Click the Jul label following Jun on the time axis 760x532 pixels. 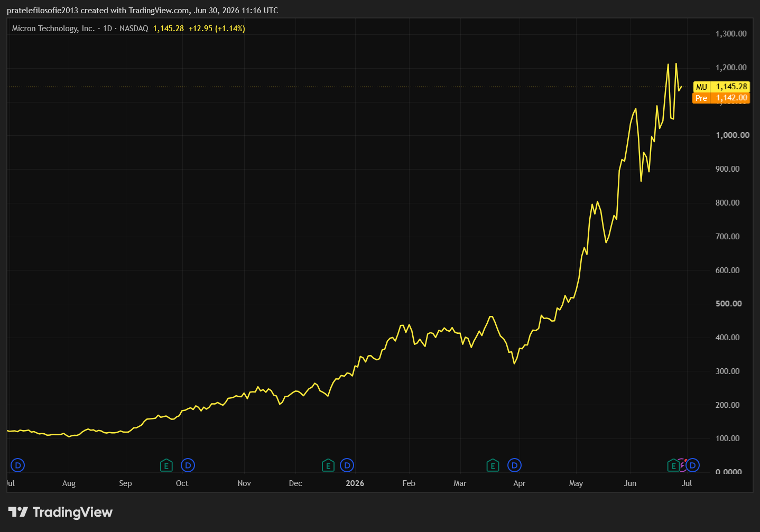687,483
